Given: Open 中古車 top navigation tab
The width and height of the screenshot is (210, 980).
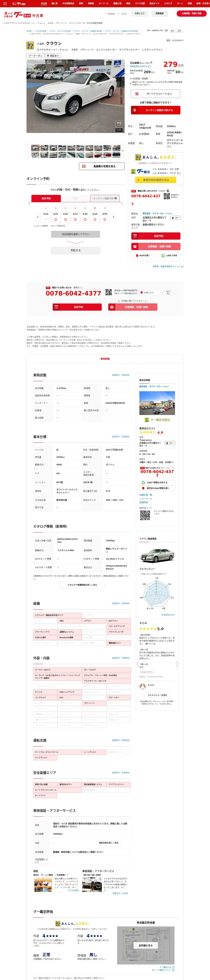Looking at the screenshot, I should point(44,3).
